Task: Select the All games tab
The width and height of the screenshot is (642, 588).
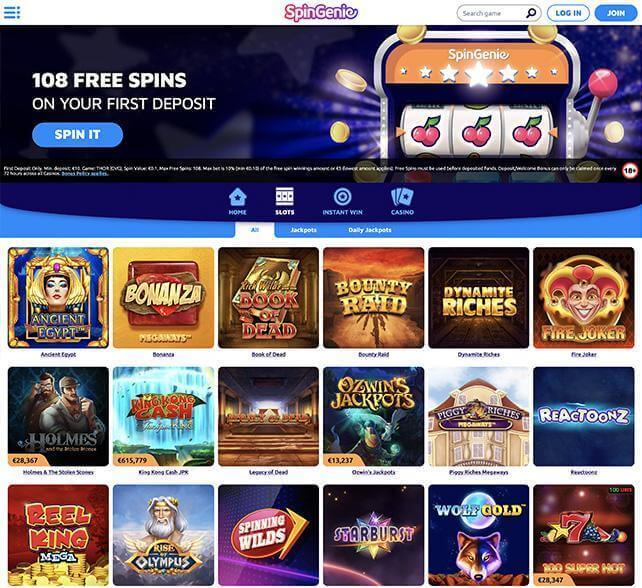Action: point(255,230)
